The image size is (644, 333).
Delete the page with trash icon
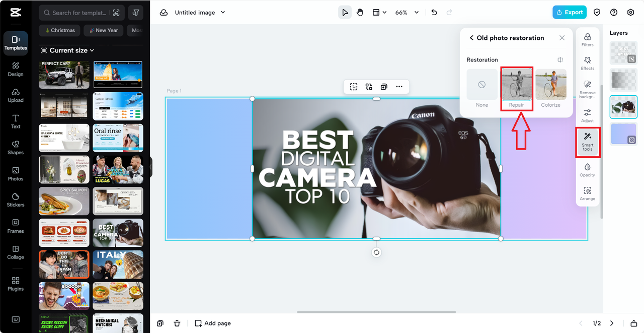177,323
